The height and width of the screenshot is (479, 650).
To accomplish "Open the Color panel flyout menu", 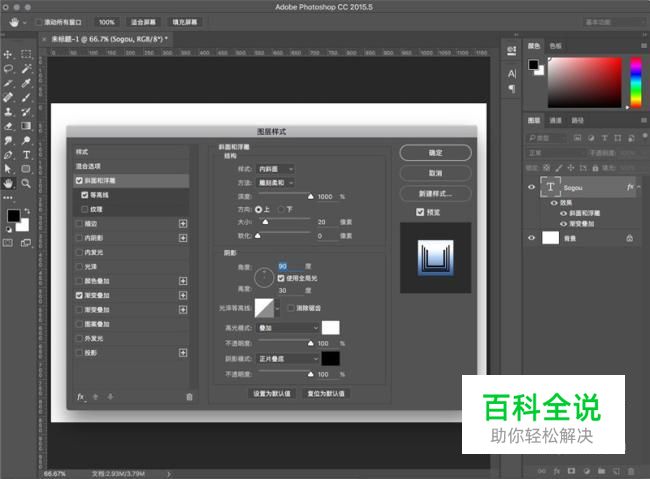I will (x=644, y=46).
